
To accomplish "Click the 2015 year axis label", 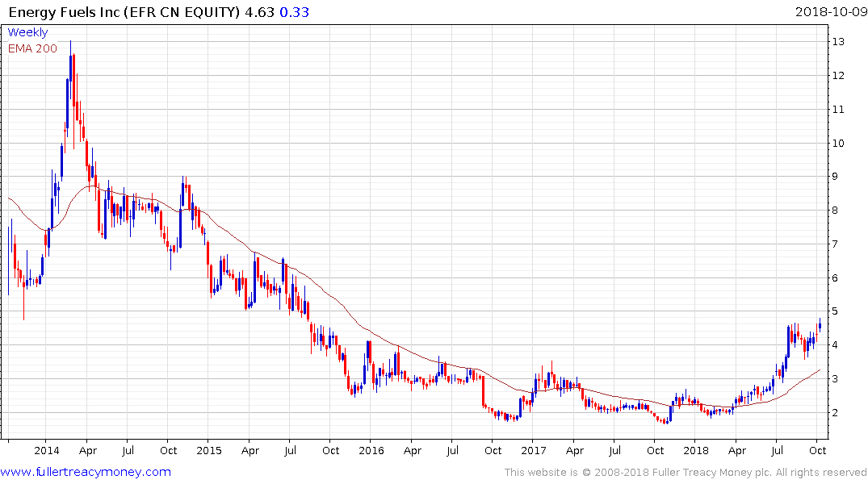I will [x=208, y=450].
